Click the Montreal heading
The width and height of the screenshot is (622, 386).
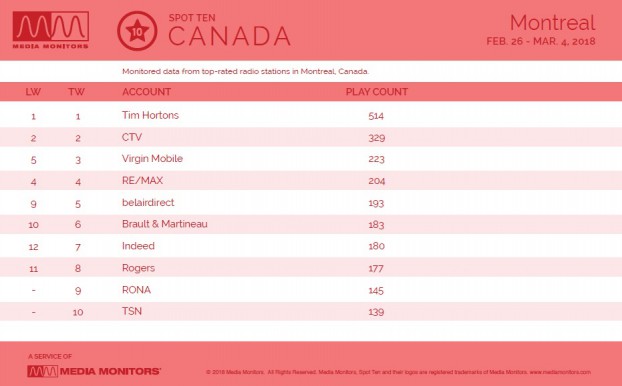(x=552, y=23)
